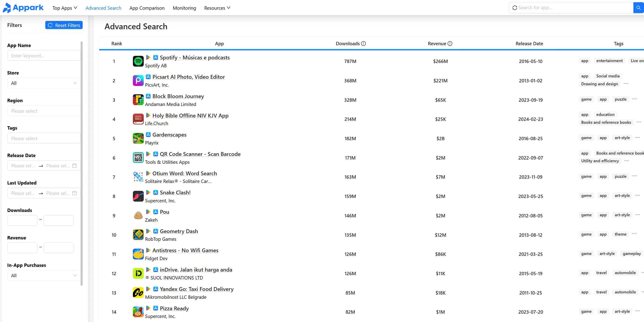Click the Downloads column info icon

pyautogui.click(x=364, y=43)
